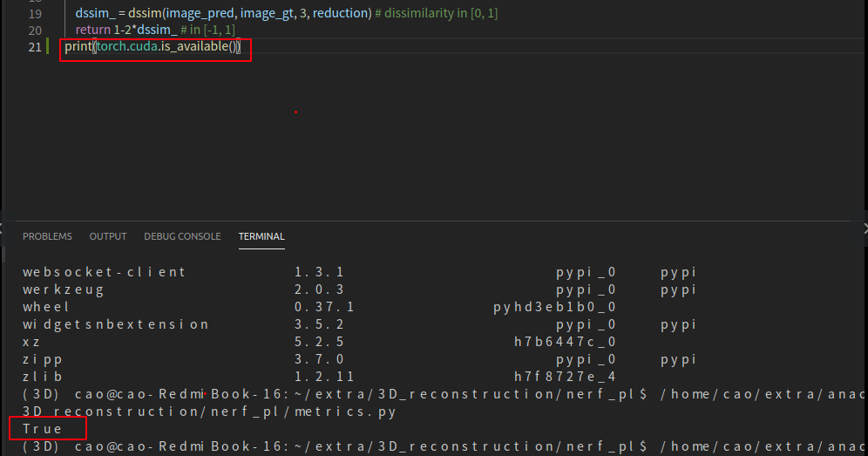
Task: Click line number 19 in the gutter
Action: point(35,14)
